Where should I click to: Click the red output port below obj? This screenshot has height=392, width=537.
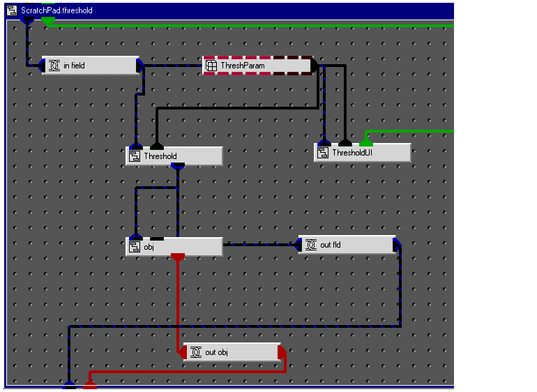[x=178, y=258]
